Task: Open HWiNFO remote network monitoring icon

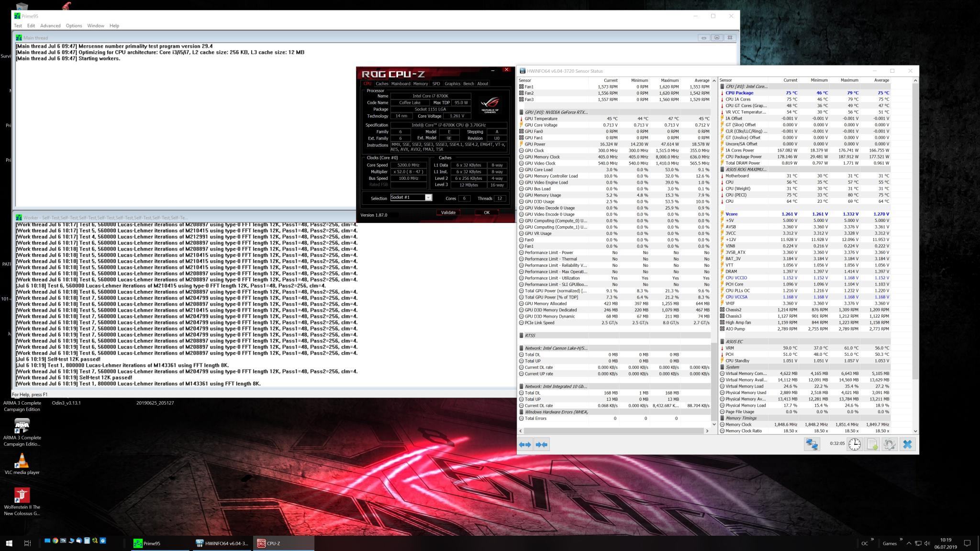Action: [x=812, y=444]
